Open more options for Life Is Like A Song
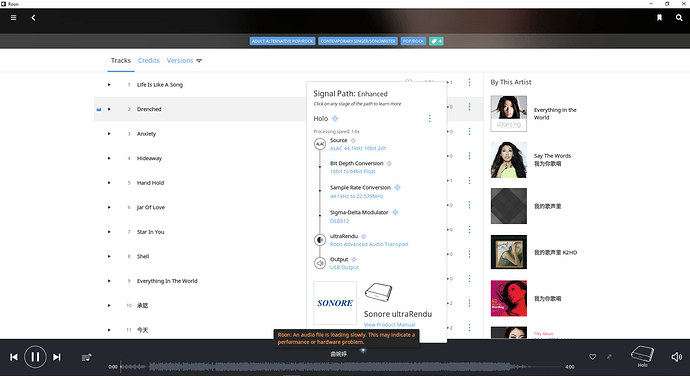 470,82
